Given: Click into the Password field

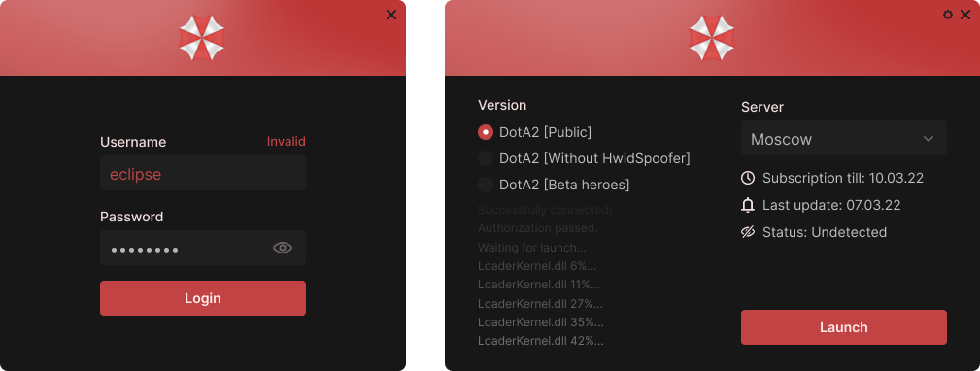Looking at the screenshot, I should [202, 248].
